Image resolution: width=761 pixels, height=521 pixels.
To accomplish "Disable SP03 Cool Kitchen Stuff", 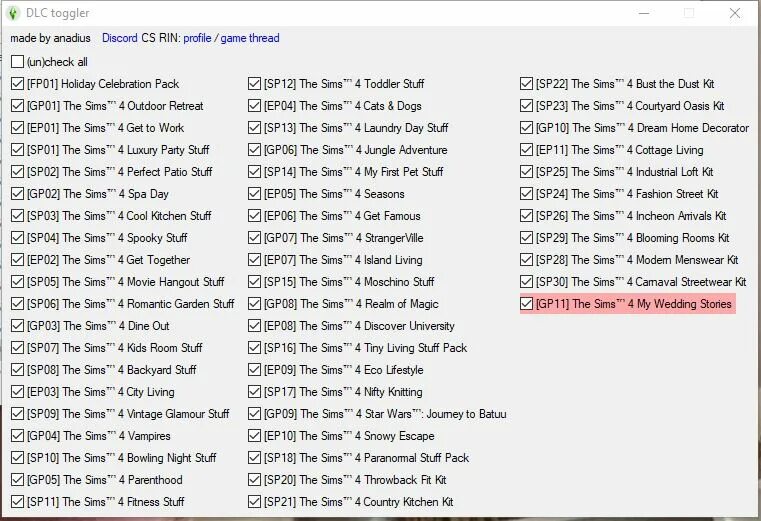I will [x=17, y=216].
